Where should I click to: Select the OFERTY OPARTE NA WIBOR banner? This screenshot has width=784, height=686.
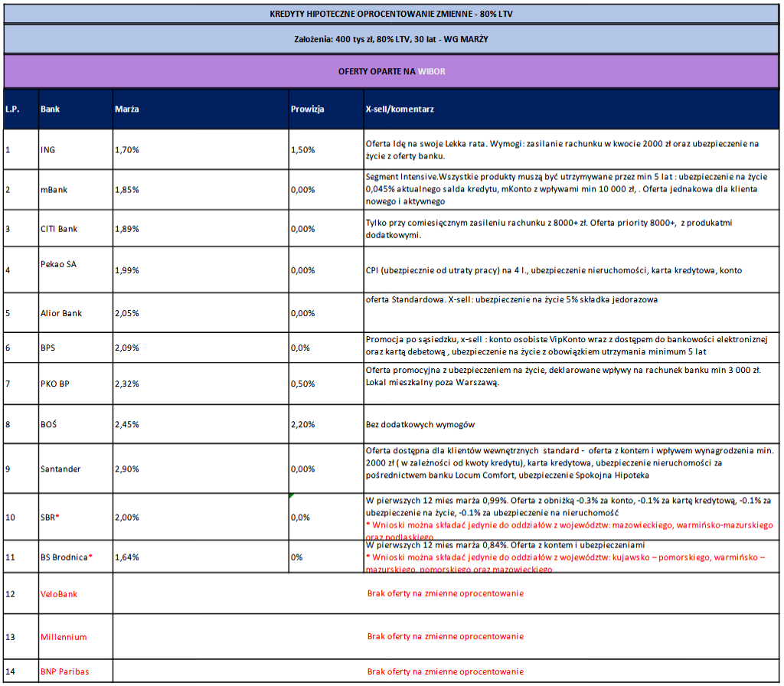(392, 71)
